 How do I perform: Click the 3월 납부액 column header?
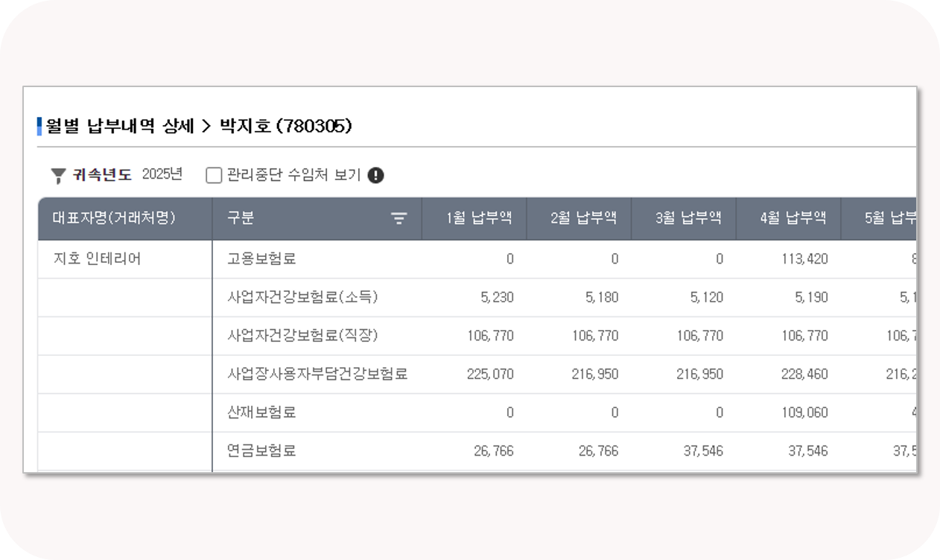pyautogui.click(x=684, y=218)
